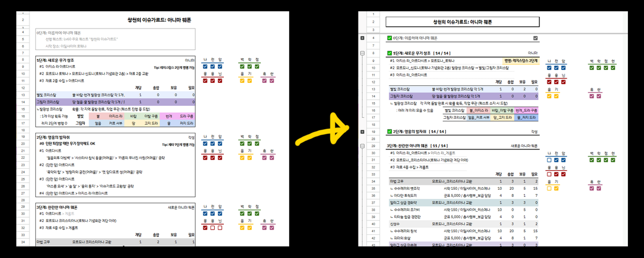Click magenta 번개_드라 구름 cell
This screenshot has width=644, height=258.
(x=527, y=110)
